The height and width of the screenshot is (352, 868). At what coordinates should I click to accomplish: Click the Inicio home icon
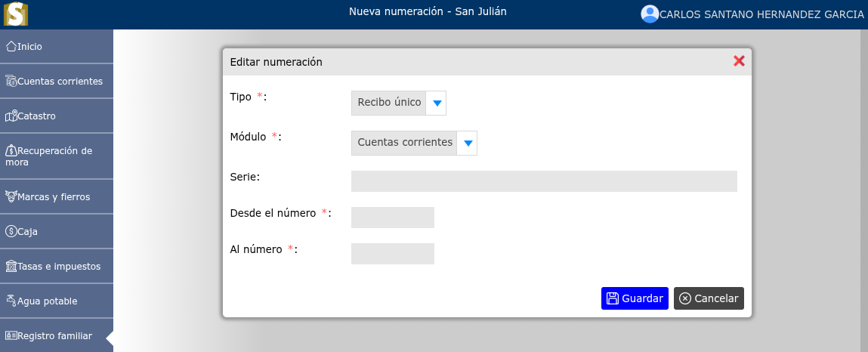point(11,47)
